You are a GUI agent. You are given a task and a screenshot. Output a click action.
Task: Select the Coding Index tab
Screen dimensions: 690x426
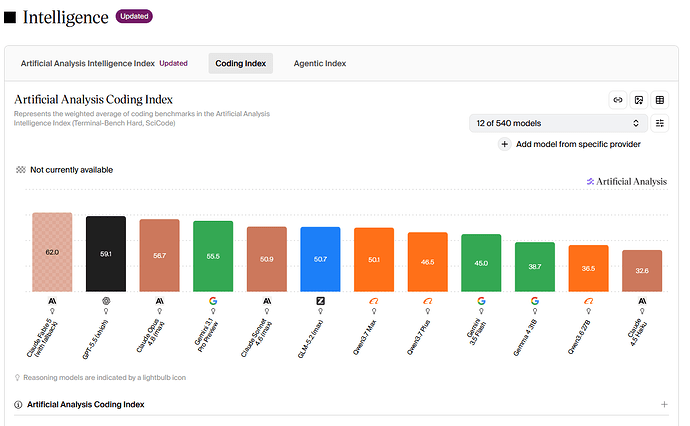click(x=241, y=63)
